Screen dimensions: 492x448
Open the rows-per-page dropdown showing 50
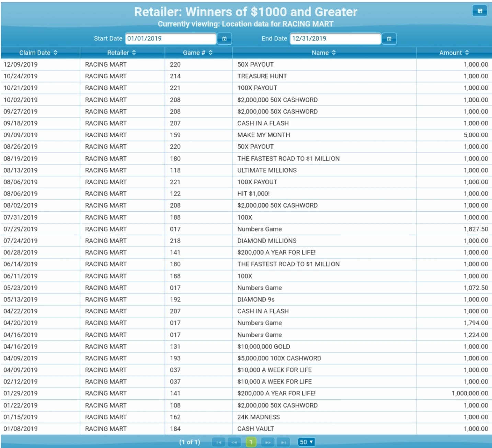(x=306, y=442)
